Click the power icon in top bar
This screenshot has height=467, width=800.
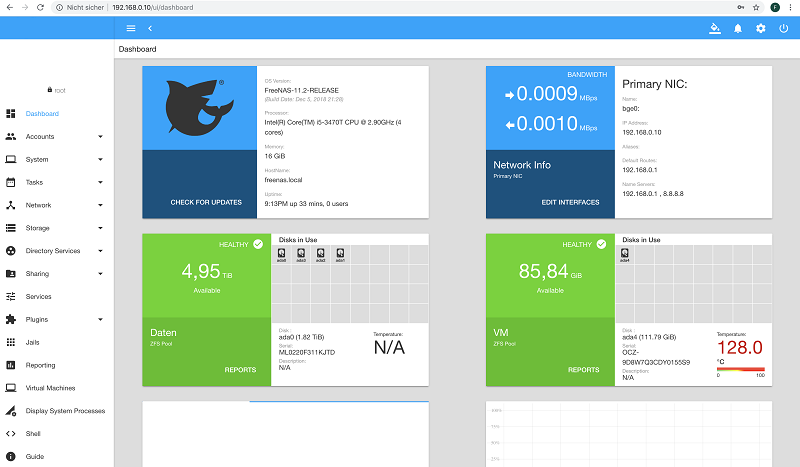pyautogui.click(x=782, y=28)
